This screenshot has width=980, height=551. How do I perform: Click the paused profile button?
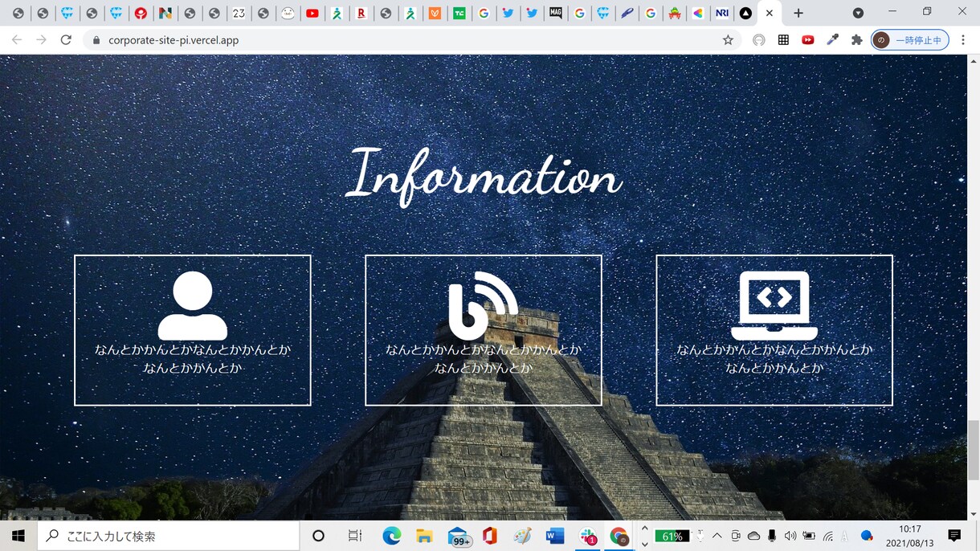[x=910, y=39]
